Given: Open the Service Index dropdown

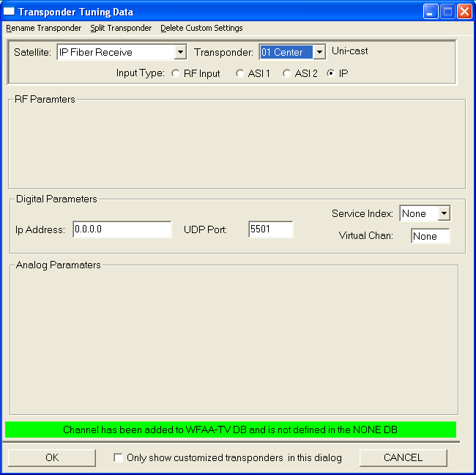Looking at the screenshot, I should coord(443,214).
